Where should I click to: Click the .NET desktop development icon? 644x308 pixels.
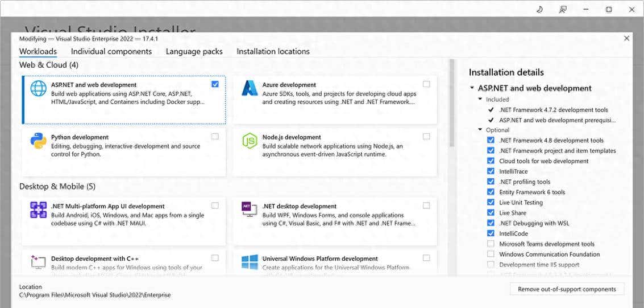(250, 210)
